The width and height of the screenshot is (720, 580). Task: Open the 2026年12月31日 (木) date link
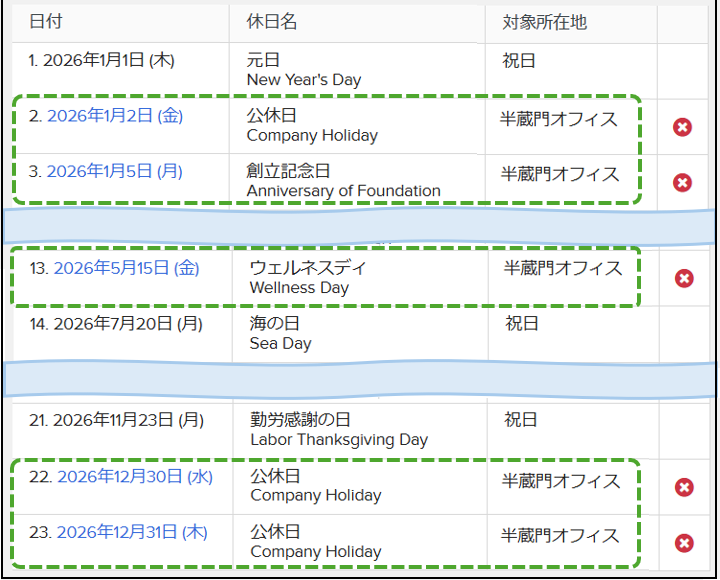(x=132, y=532)
